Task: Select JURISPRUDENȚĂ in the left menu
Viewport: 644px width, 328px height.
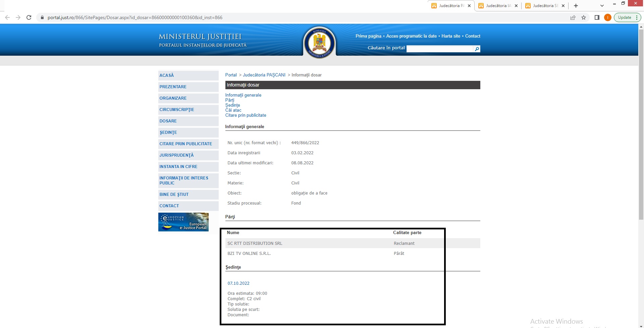Action: pyautogui.click(x=176, y=155)
